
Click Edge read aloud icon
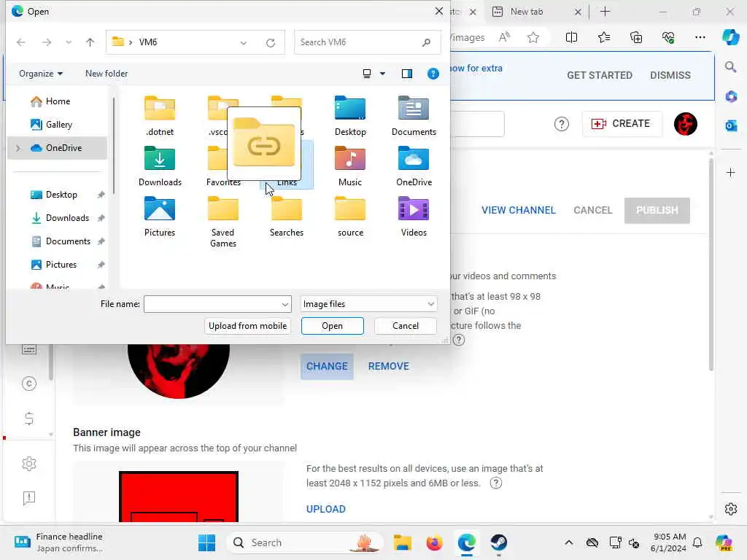[504, 38]
